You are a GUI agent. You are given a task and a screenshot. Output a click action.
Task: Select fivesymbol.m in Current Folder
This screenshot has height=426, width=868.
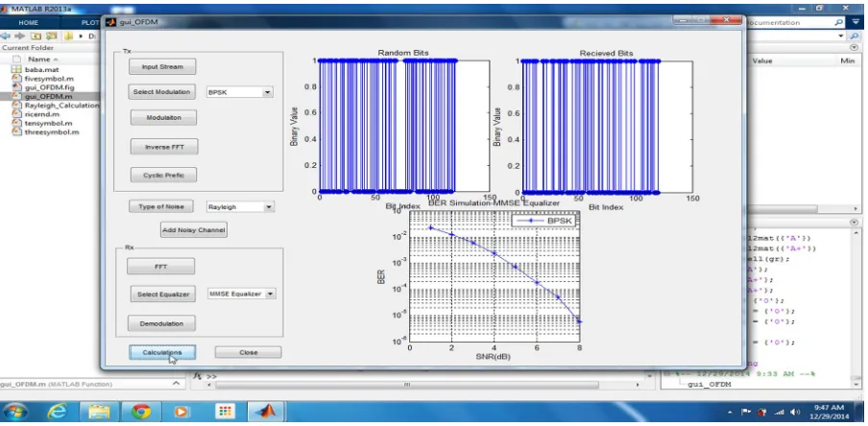click(49, 79)
